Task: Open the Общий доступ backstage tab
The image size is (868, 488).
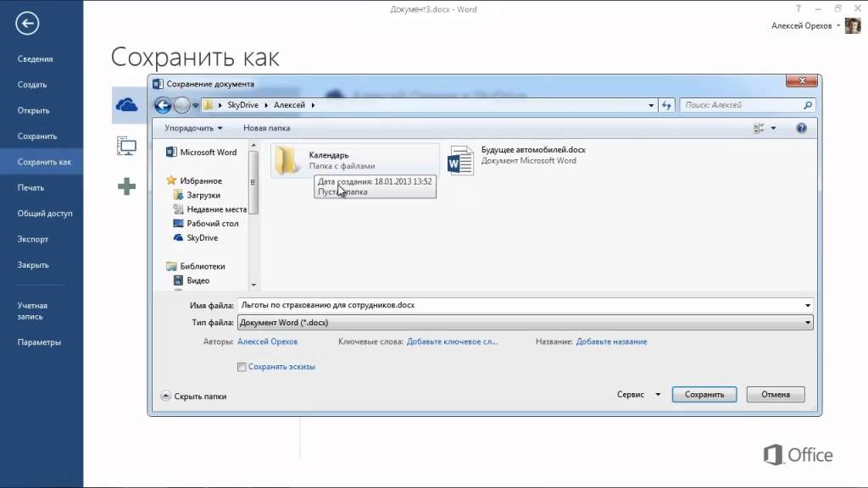Action: click(42, 213)
